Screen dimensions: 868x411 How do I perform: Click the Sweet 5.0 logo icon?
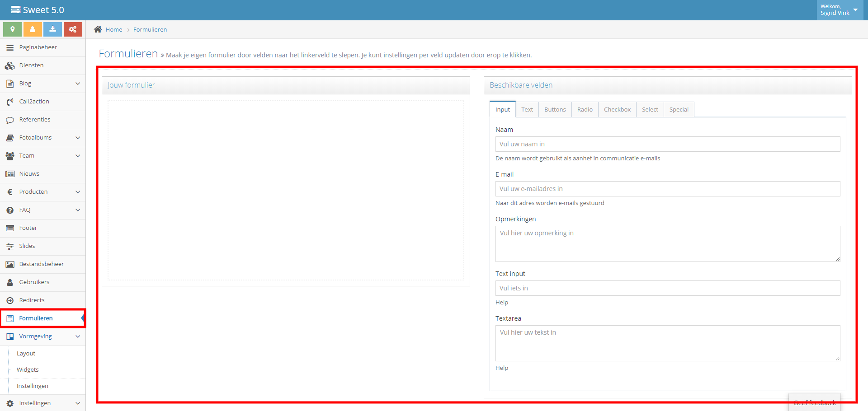click(16, 9)
